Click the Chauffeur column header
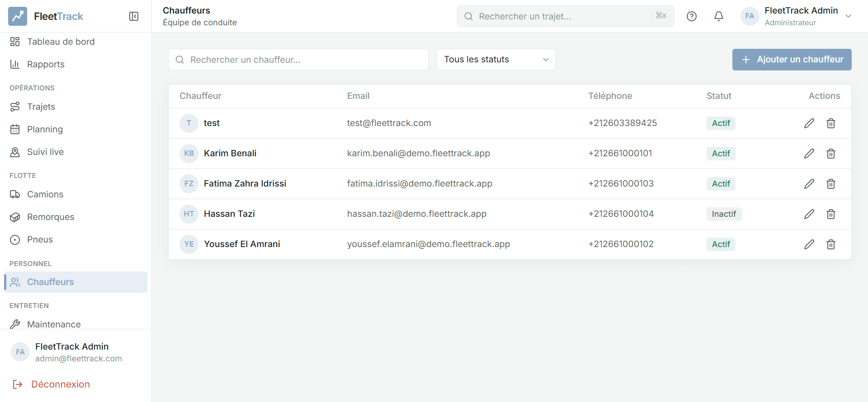The height and width of the screenshot is (402, 868). coord(200,96)
